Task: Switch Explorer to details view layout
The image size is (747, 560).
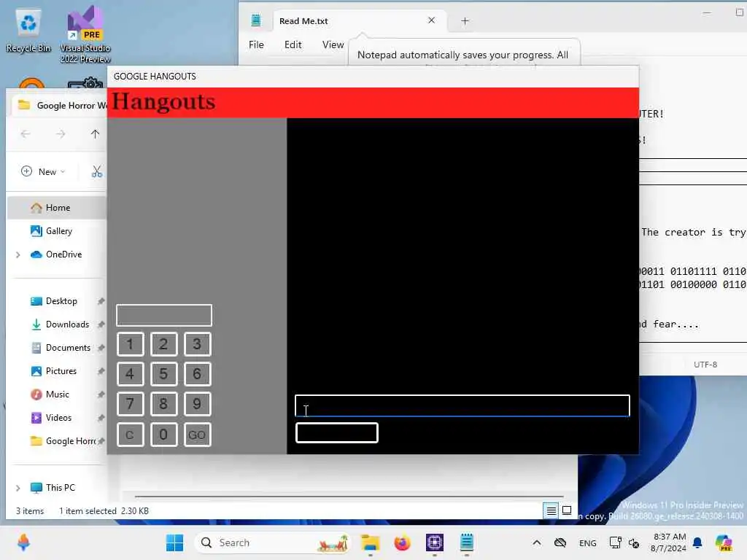Action: [x=551, y=511]
